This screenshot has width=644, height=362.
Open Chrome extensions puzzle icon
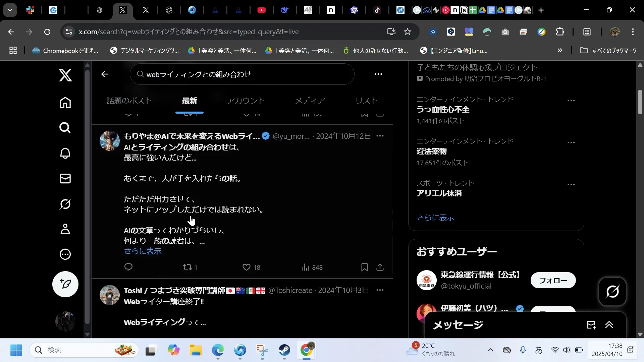(560, 32)
